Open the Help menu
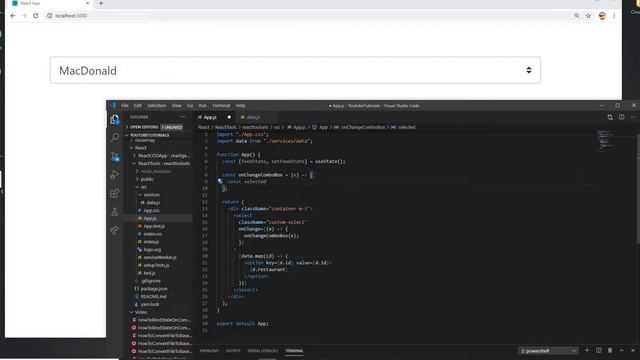Image resolution: width=640 pixels, height=360 pixels. click(240, 105)
